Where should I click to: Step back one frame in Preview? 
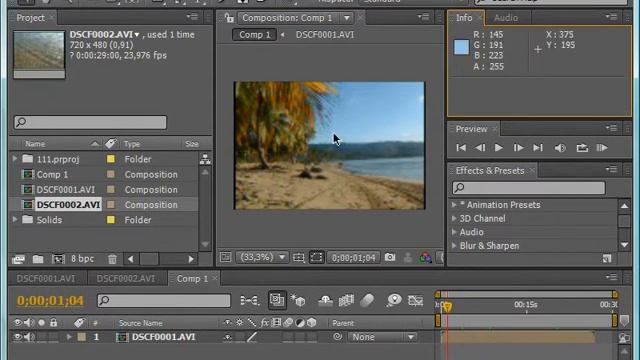click(x=480, y=148)
